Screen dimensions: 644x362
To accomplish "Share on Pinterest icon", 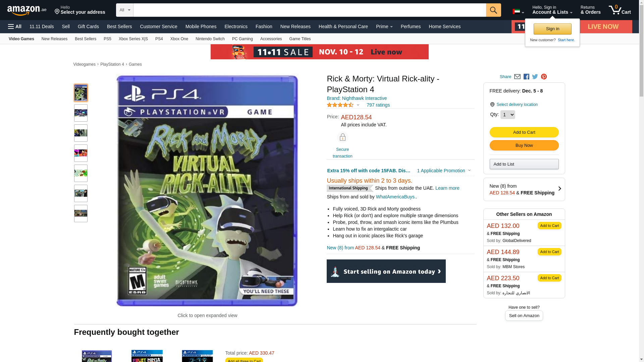I will [x=544, y=77].
